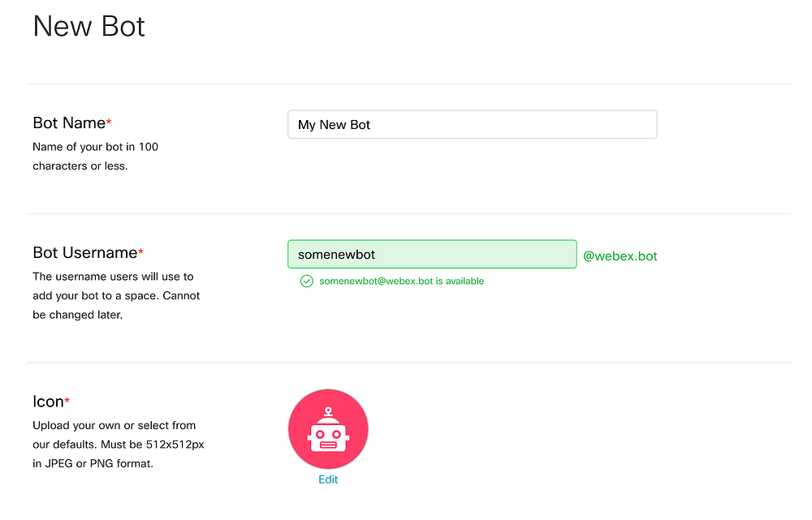812x520 pixels.
Task: Click the red asterisk beside Bot Name
Action: click(x=110, y=122)
